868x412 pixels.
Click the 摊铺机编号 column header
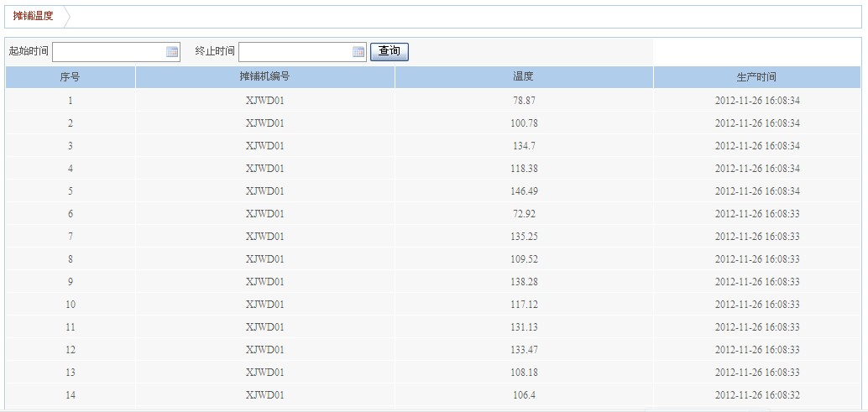[x=264, y=77]
